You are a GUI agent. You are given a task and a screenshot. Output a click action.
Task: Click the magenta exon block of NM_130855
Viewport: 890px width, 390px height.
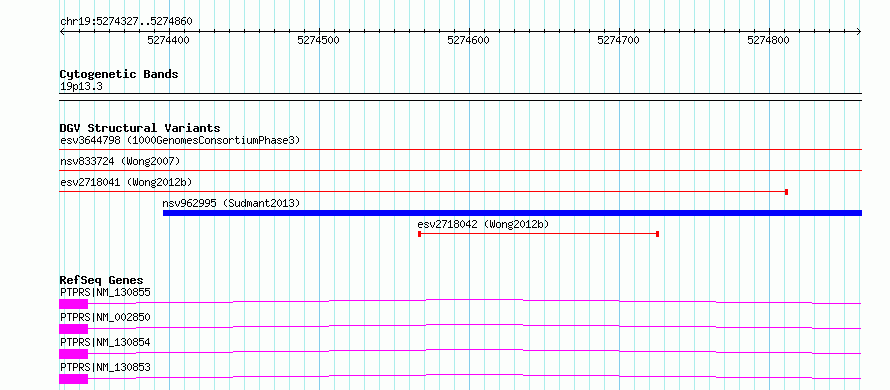point(74,304)
